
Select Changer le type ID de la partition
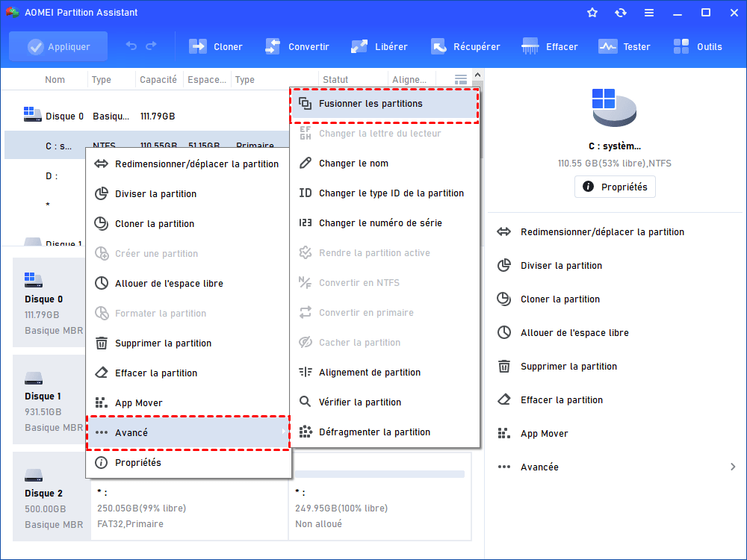(384, 193)
